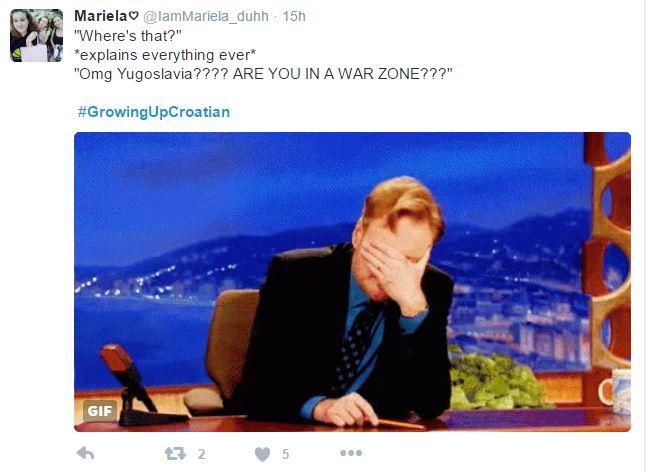This screenshot has height=472, width=646.
Task: Click the man facepalming in the GIF
Action: point(356,305)
